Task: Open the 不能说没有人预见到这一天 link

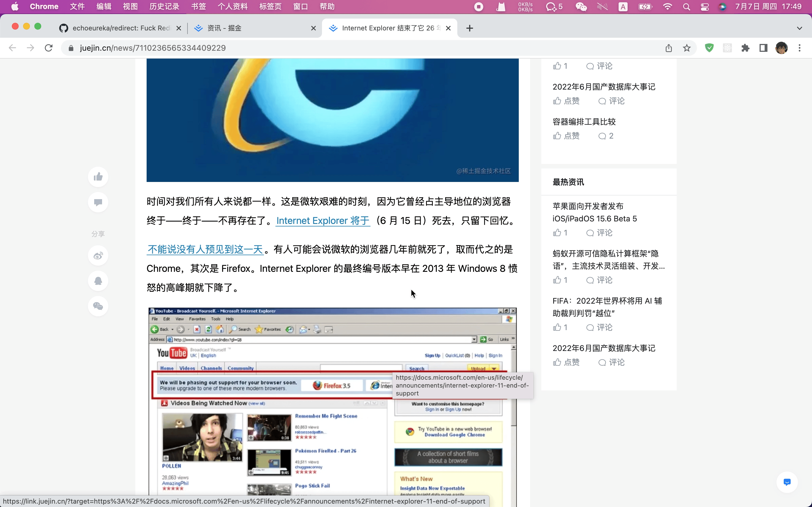Action: click(205, 249)
